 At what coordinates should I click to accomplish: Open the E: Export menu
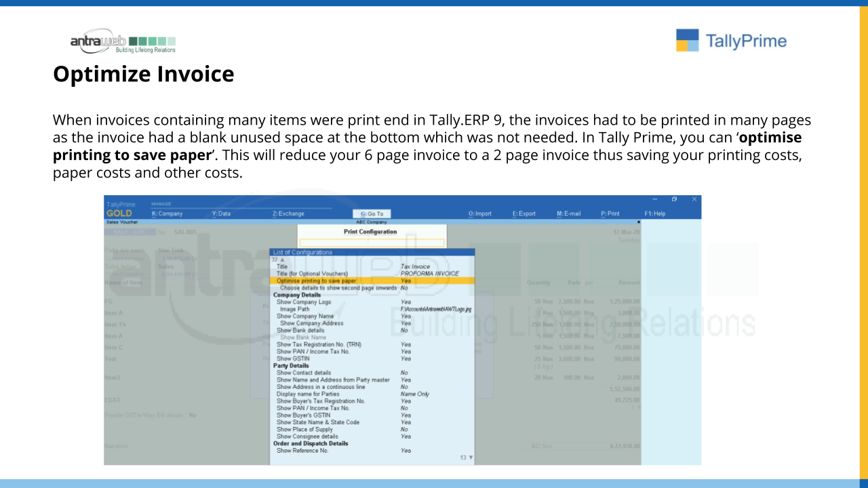point(524,213)
